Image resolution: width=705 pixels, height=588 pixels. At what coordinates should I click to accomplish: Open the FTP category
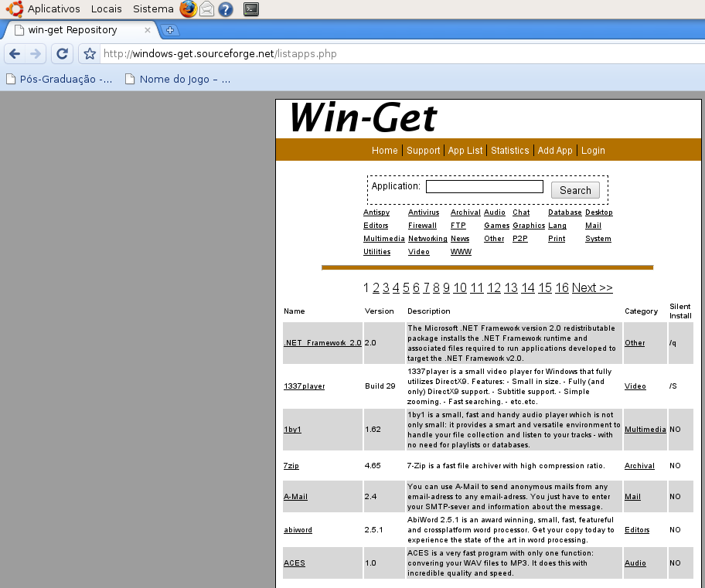pyautogui.click(x=458, y=225)
